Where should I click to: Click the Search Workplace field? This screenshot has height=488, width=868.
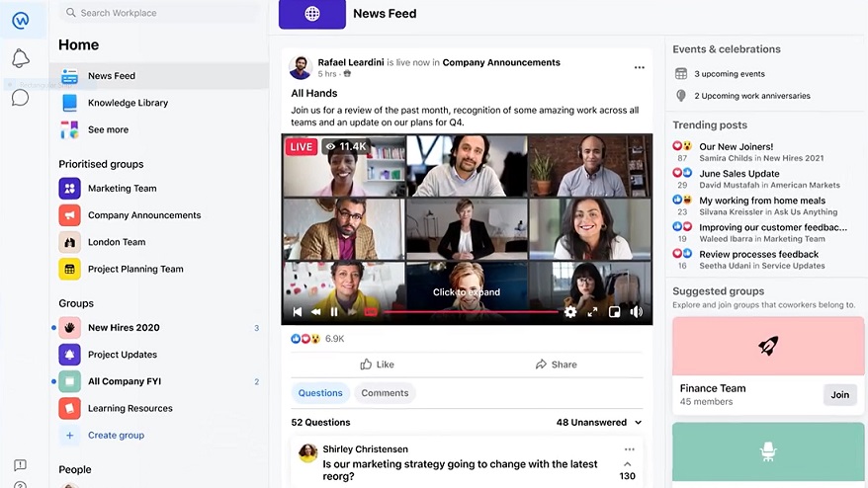pyautogui.click(x=158, y=13)
